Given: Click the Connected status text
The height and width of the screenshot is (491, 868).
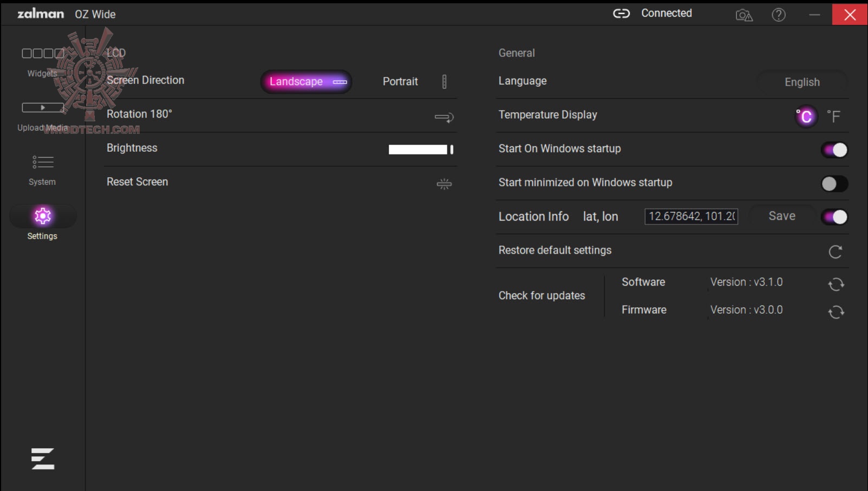Looking at the screenshot, I should 667,13.
